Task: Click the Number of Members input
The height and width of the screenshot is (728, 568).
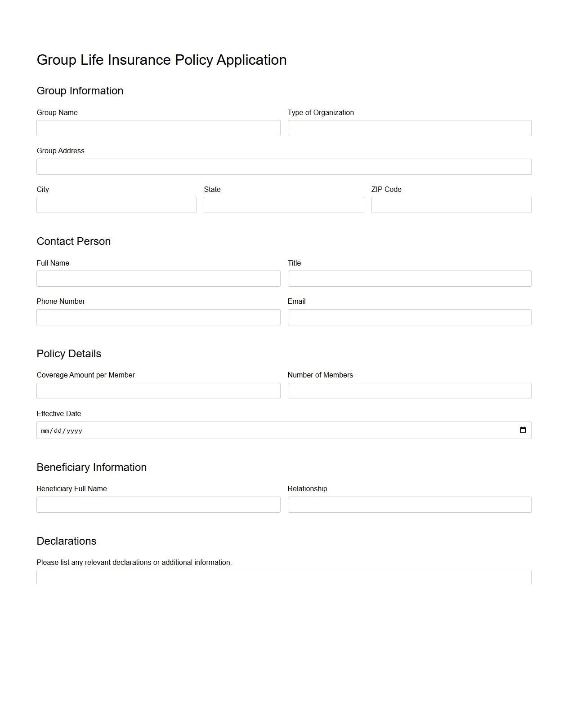Action: click(x=409, y=391)
